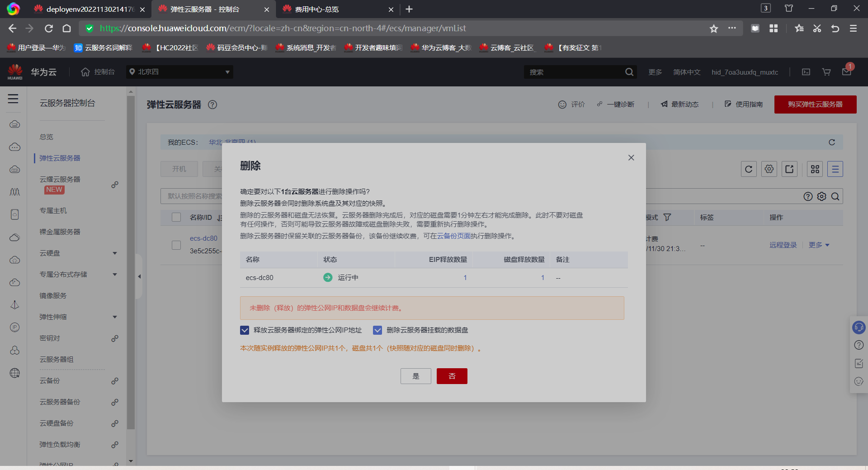Open the search bar gear settings
This screenshot has height=470, width=868.
[822, 196]
